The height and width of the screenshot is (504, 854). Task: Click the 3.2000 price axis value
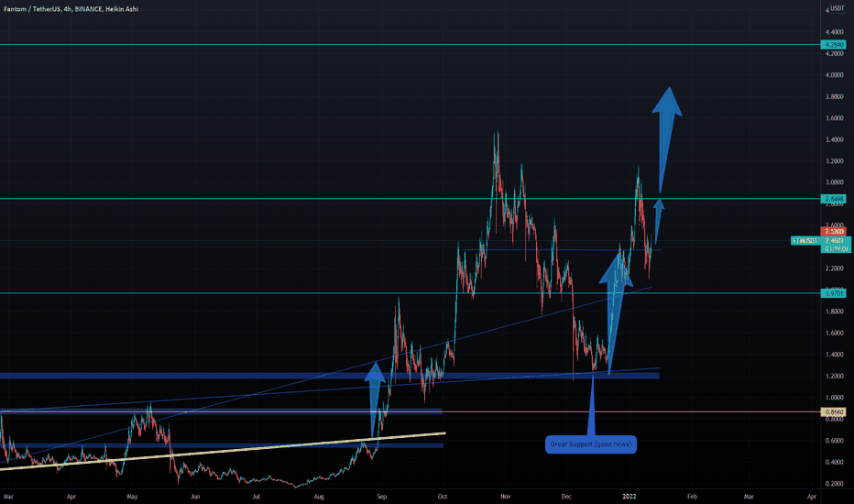[835, 161]
